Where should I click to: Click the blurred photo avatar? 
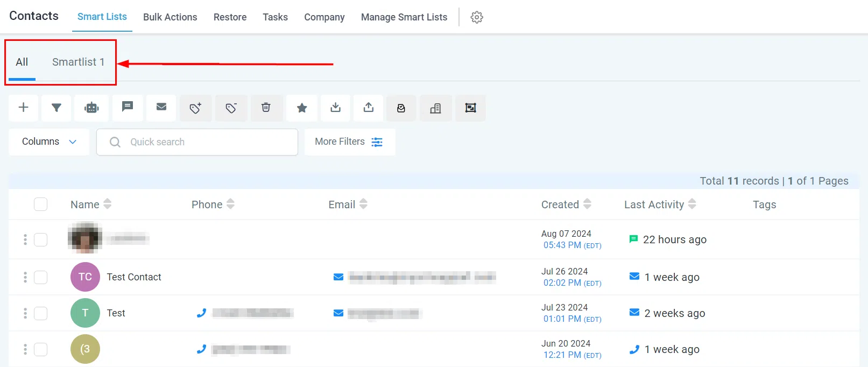click(x=85, y=237)
